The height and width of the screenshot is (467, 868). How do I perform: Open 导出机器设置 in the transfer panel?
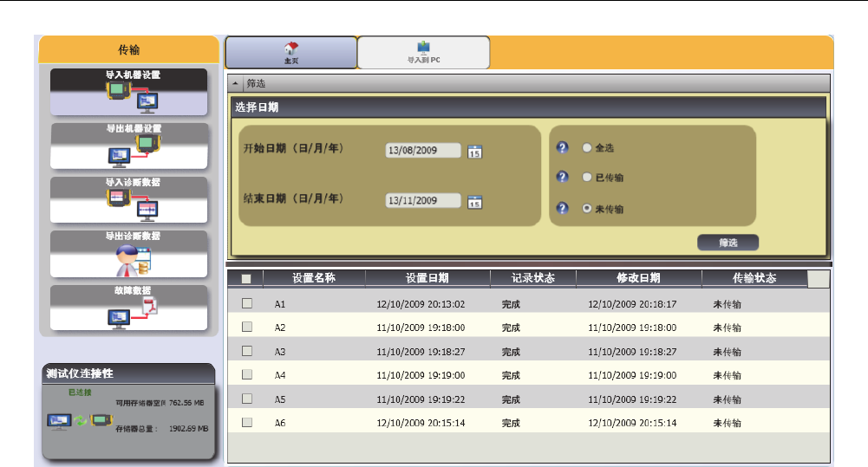tap(129, 146)
